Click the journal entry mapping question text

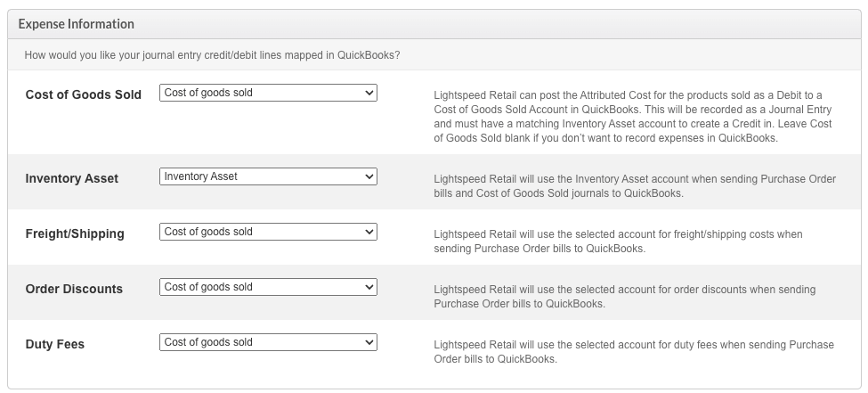(x=212, y=55)
